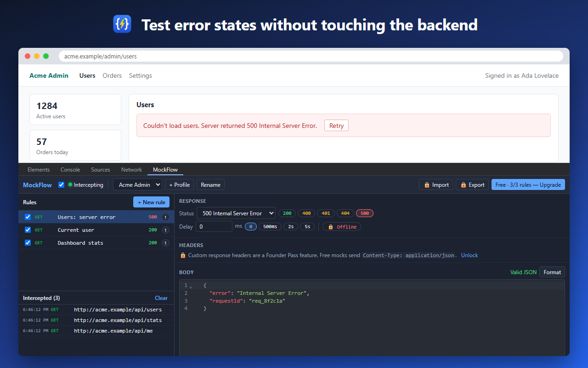Image resolution: width=588 pixels, height=368 pixels.
Task: Select the Current user rule row
Action: 96,230
